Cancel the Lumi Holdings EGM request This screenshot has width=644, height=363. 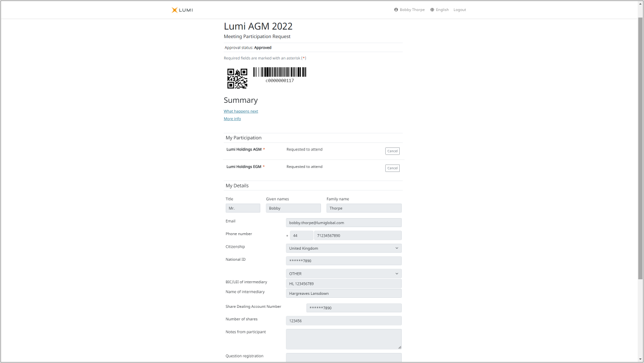click(392, 168)
